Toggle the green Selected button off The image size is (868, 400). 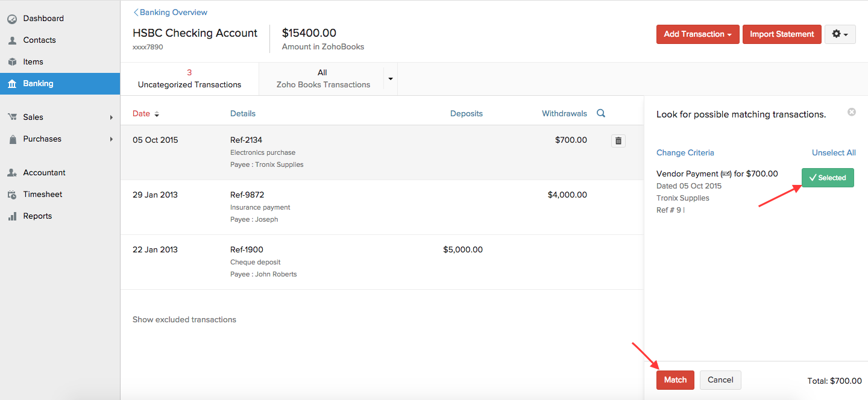tap(828, 178)
